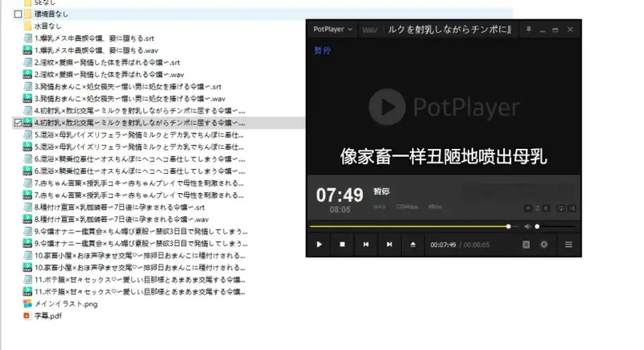The width and height of the screenshot is (644, 350).
Task: Select track 1 file name ending .srt
Action: (95, 38)
